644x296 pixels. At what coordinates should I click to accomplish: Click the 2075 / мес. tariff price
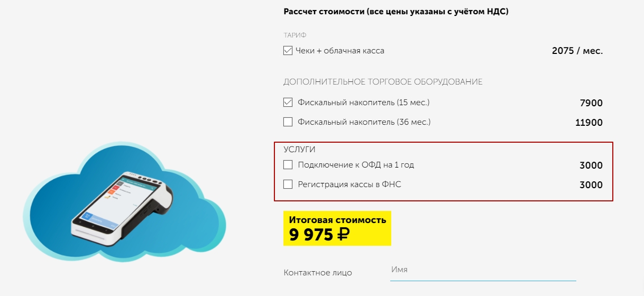pos(577,51)
